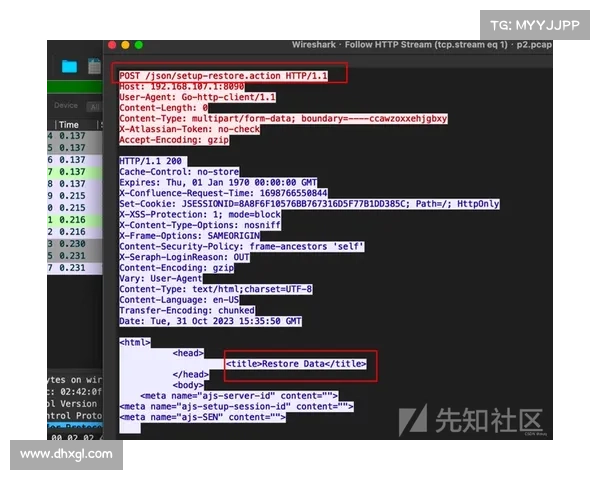The height and width of the screenshot is (480, 600).
Task: Select packet row '6 0.137'
Action: coord(75,160)
